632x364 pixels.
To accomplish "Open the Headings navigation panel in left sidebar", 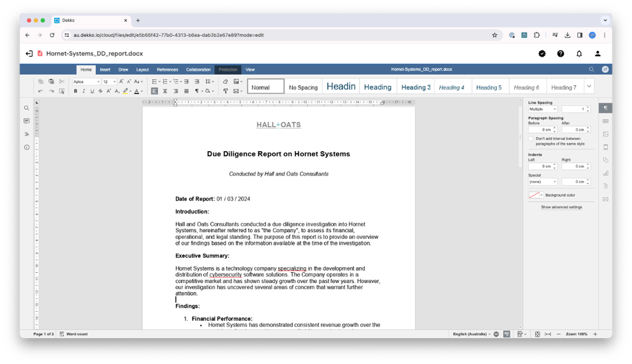I will pos(27,135).
